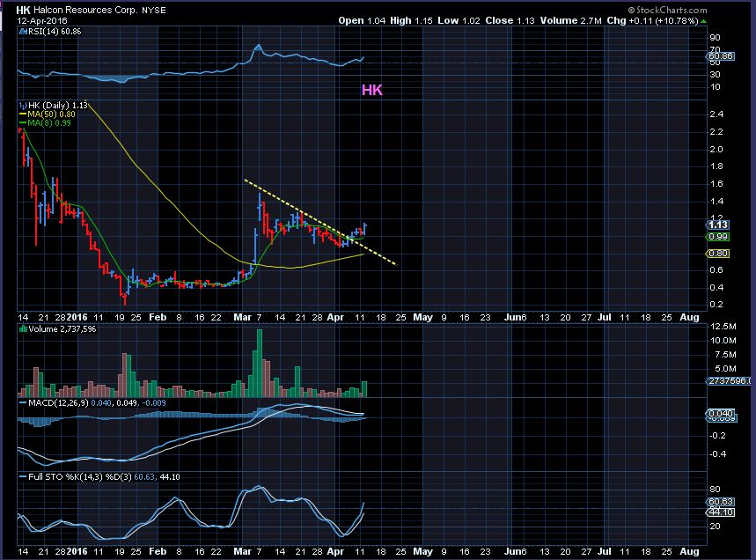This screenshot has width=756, height=560.
Task: Click the MACD legend line marker
Action: 23,402
